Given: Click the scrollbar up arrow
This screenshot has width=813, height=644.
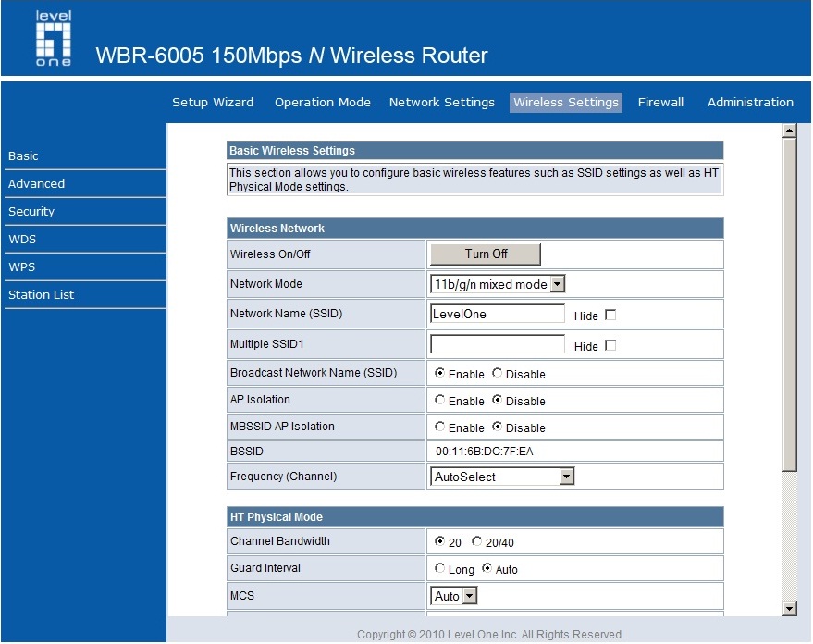Looking at the screenshot, I should pyautogui.click(x=789, y=130).
